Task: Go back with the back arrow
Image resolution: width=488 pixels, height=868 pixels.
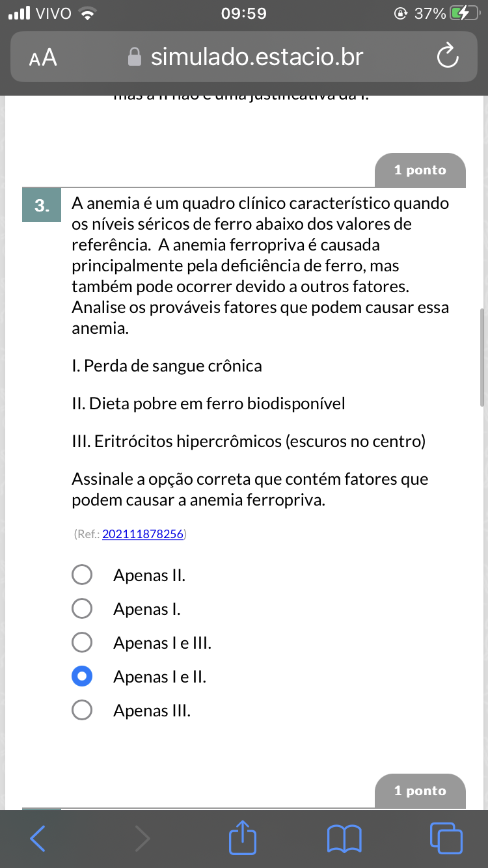Action: coord(38,839)
